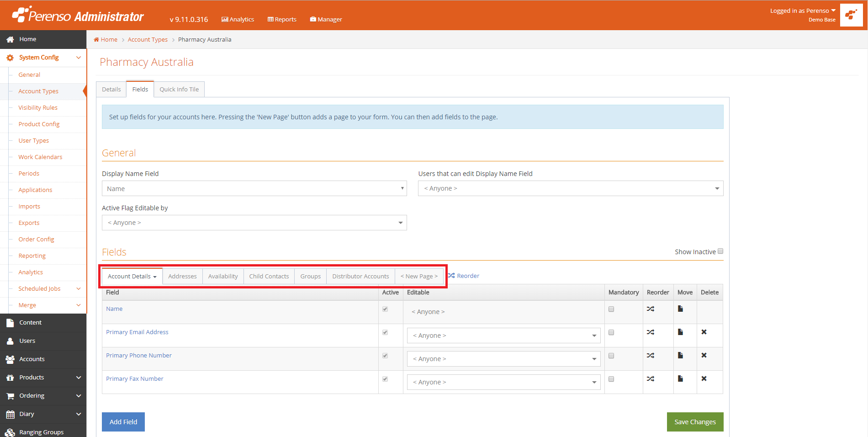Select Order Config in the sidebar
868x437 pixels.
click(x=36, y=240)
